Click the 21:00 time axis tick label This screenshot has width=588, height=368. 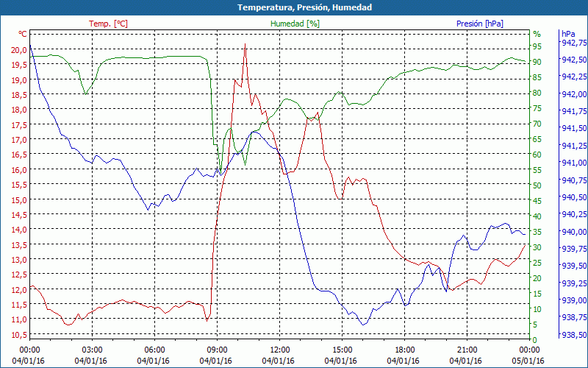point(467,350)
